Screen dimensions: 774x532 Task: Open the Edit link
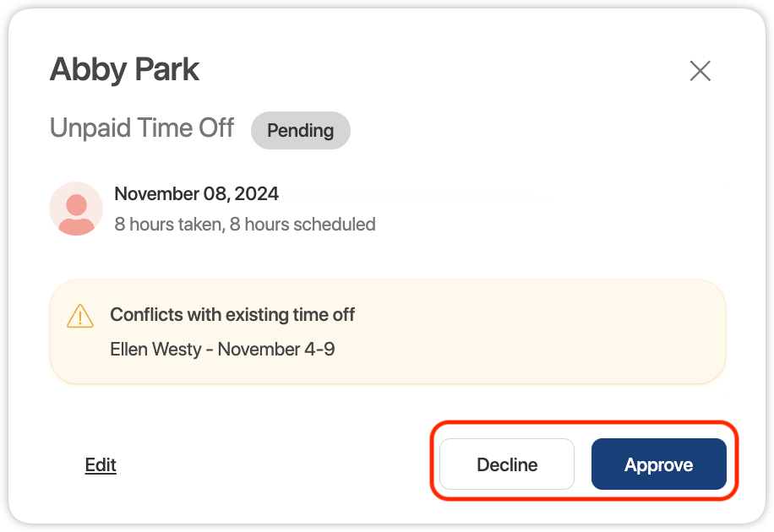click(101, 465)
